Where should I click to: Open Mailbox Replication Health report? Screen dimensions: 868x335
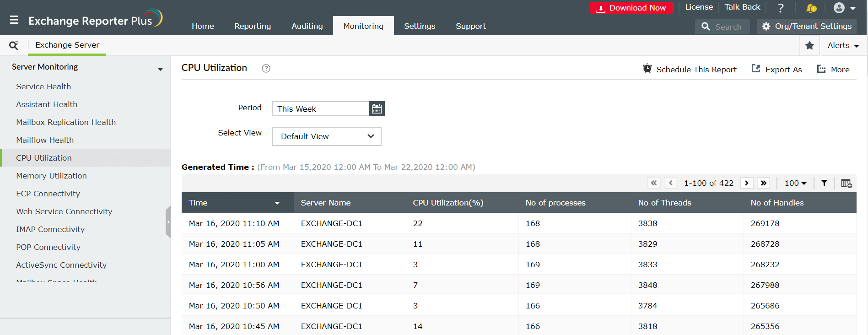point(66,122)
